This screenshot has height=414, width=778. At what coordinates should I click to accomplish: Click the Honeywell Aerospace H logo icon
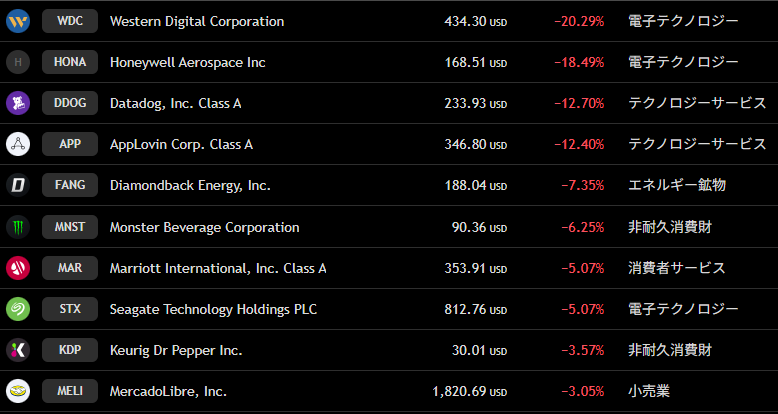[x=18, y=63]
